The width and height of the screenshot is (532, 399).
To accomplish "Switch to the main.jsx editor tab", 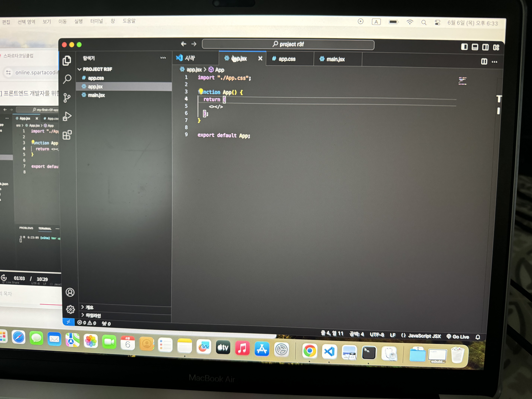I will 338,59.
